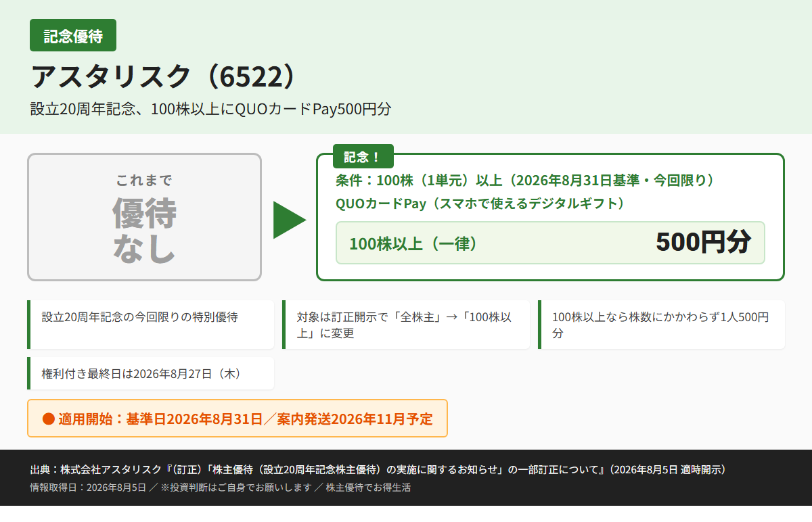Click the orange bullet dot before 適用開始
812x522 pixels.
pyautogui.click(x=48, y=419)
